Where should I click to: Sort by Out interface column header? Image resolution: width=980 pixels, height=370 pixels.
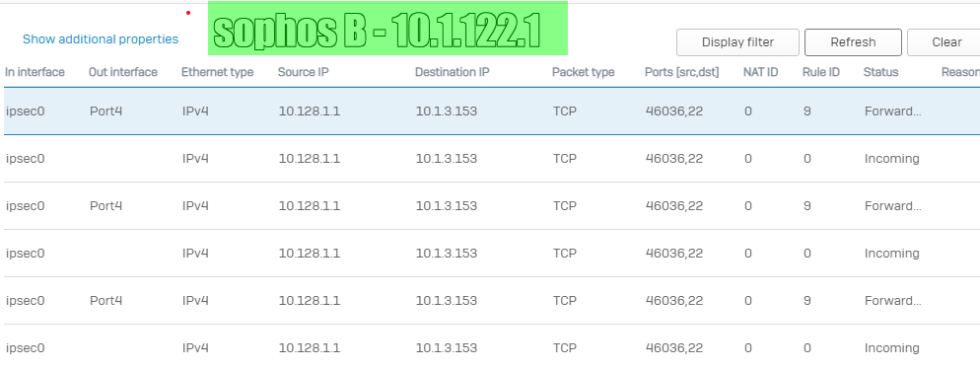tap(123, 72)
